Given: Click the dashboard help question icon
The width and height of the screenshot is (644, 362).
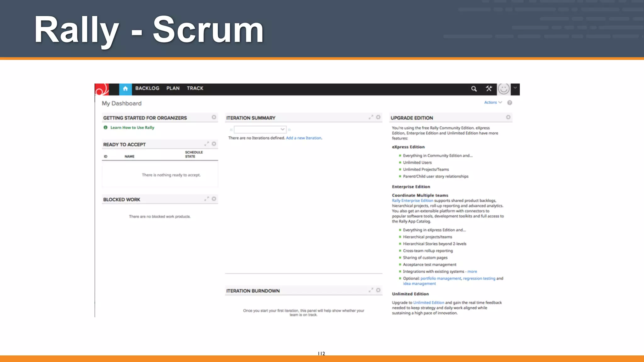Looking at the screenshot, I should click(509, 103).
